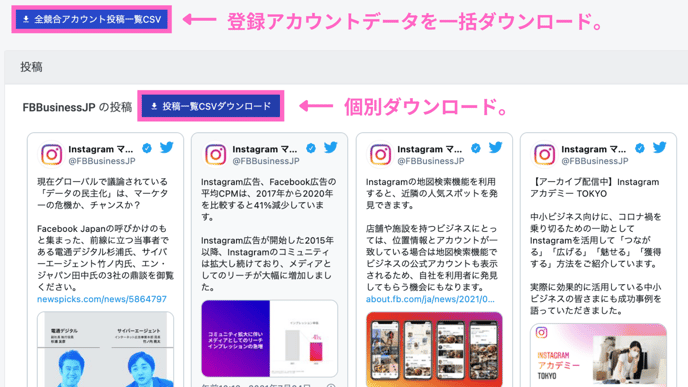Click verified badge on データの民主化 tweet
The image size is (688, 387).
pyautogui.click(x=147, y=148)
